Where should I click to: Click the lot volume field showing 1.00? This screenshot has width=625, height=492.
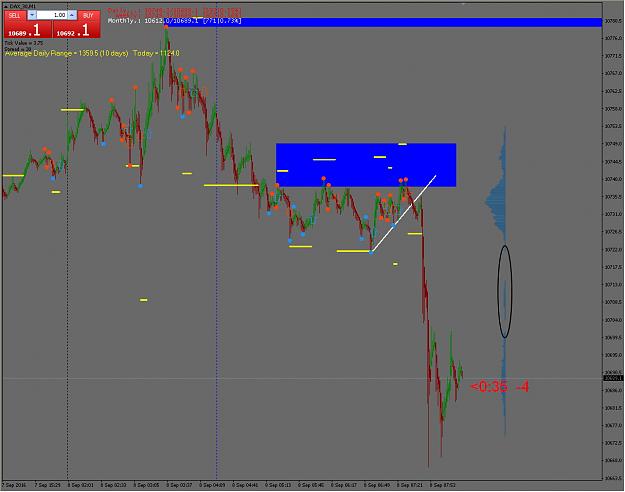point(52,15)
